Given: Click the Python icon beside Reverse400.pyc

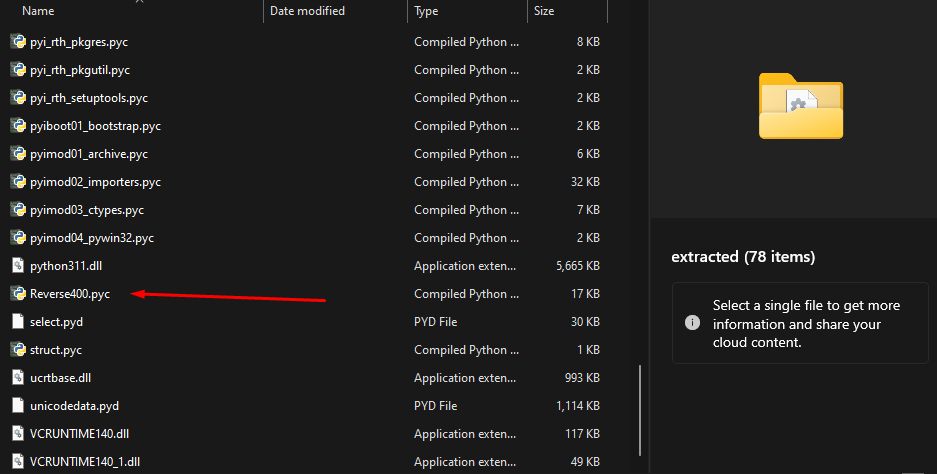Looking at the screenshot, I should 18,294.
